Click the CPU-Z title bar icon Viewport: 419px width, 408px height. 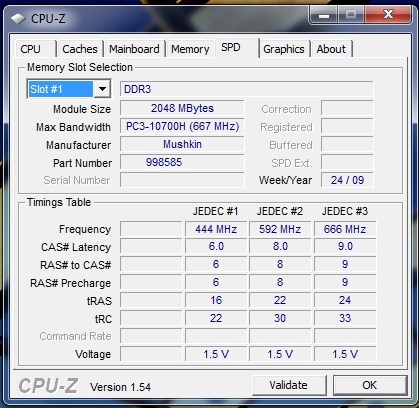(18, 19)
